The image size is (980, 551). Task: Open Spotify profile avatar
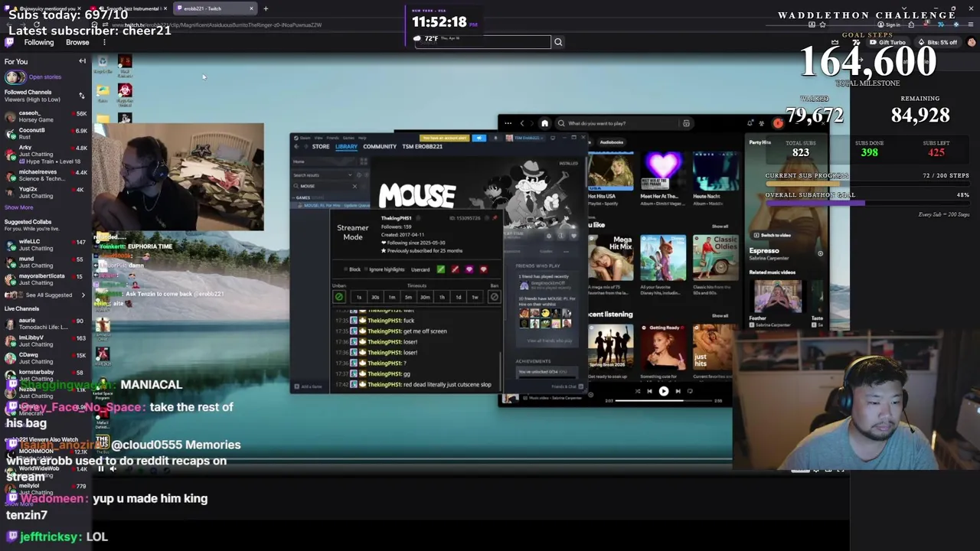pyautogui.click(x=778, y=123)
